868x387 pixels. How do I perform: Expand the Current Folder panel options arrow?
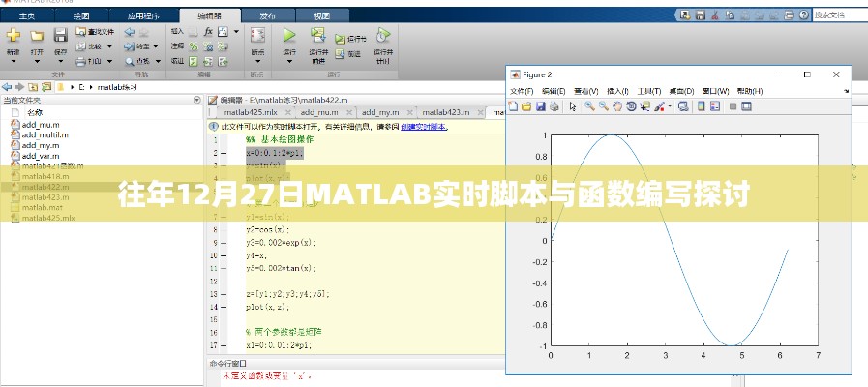198,100
